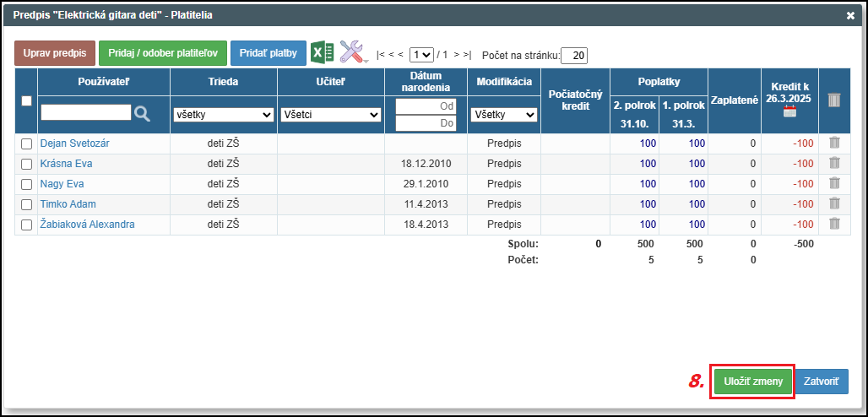Click the Dátum narodenia column header

point(426,81)
